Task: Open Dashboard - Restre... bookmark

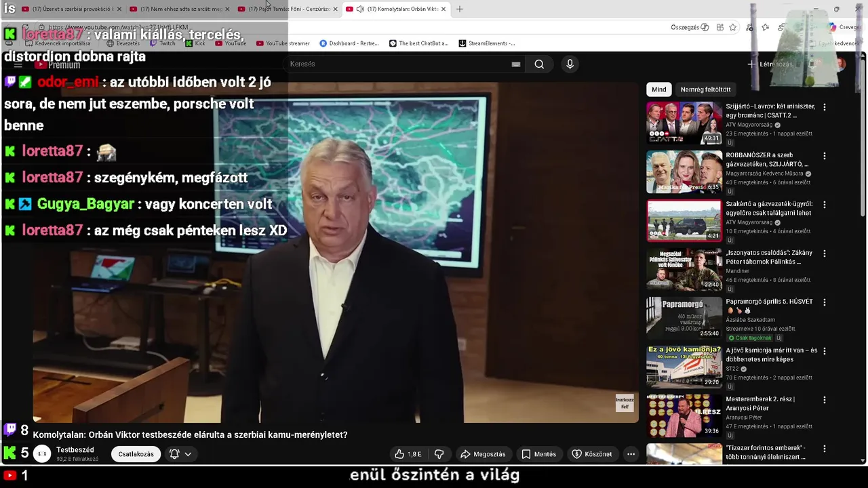Action: pos(349,43)
